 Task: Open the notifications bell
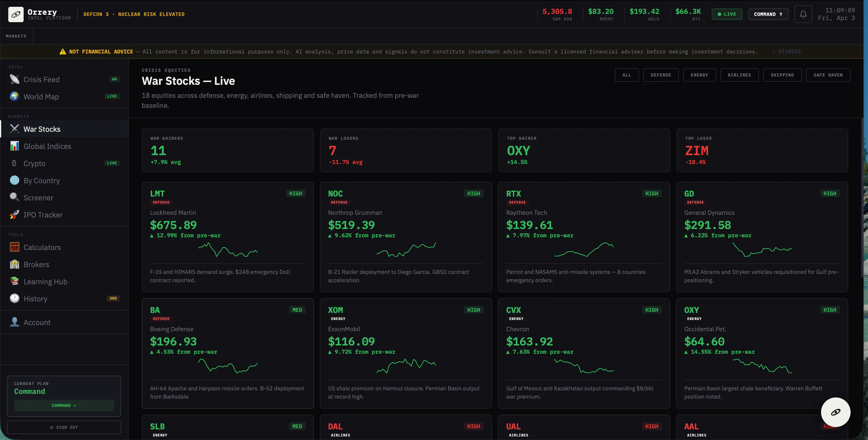[803, 14]
